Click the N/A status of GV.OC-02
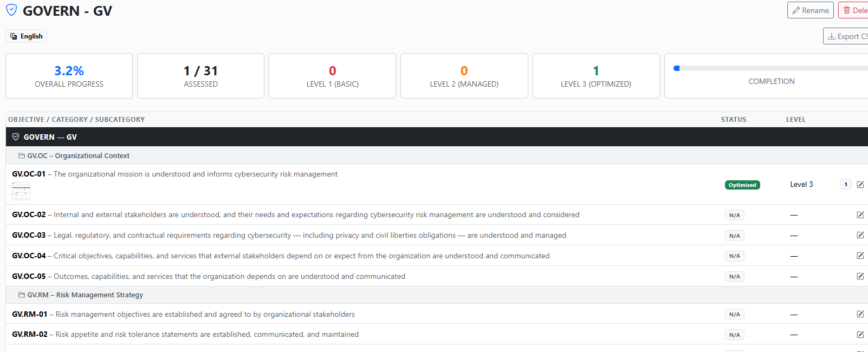Viewport: 868px width, 352px height. tap(735, 216)
